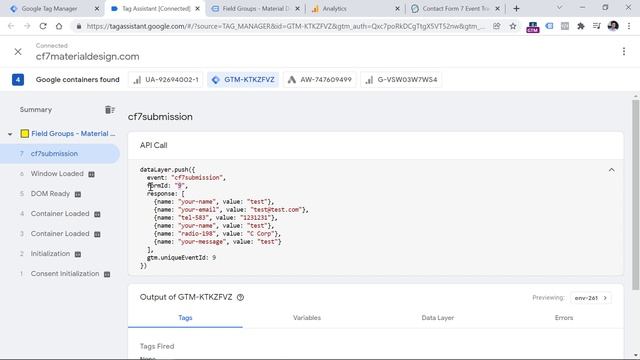Click message icon beside Window Loaded

pyautogui.click(x=91, y=174)
